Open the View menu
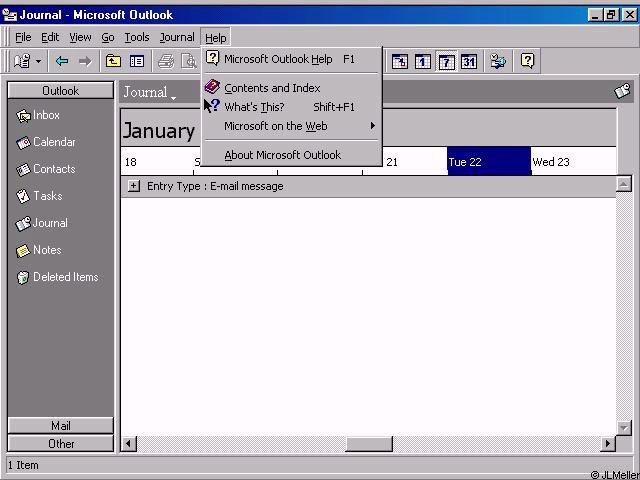 click(80, 38)
